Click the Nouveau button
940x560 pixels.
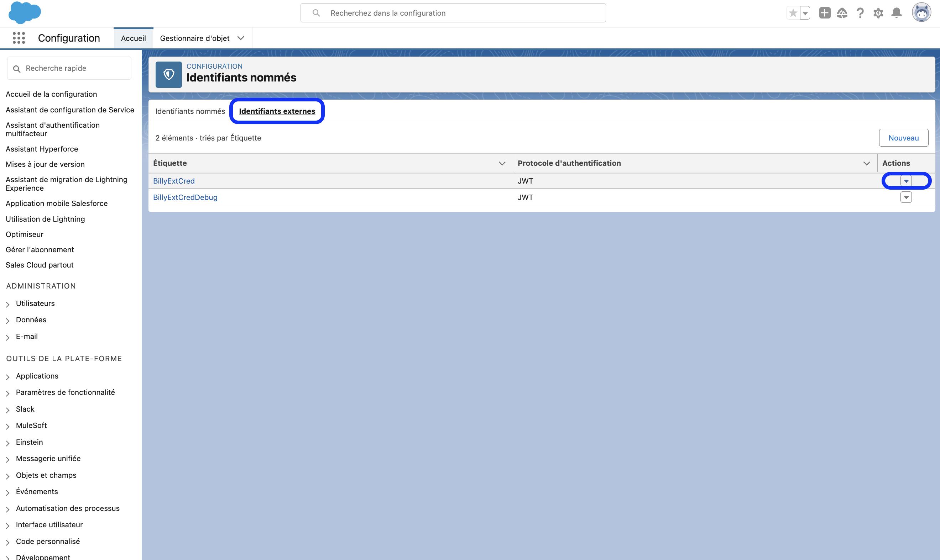point(904,138)
